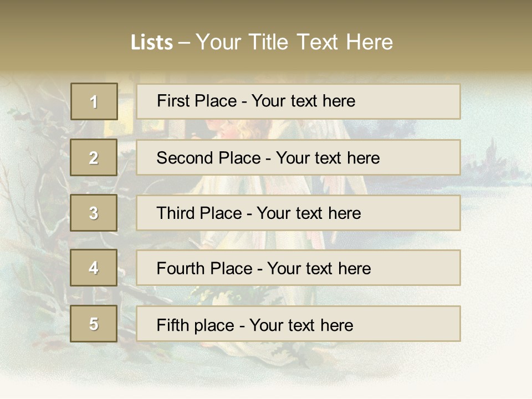Select the "Third Place - Your text here" box
532x399 pixels.
(x=298, y=213)
